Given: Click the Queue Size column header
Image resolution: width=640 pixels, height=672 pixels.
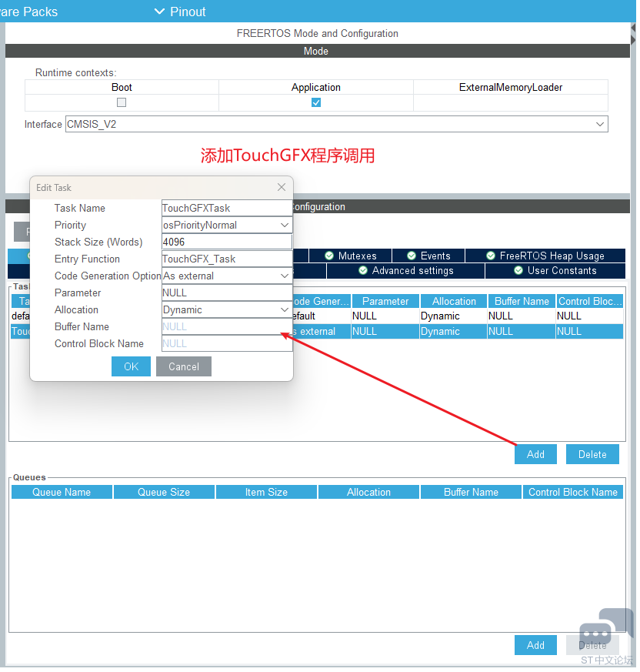Looking at the screenshot, I should 165,493.
